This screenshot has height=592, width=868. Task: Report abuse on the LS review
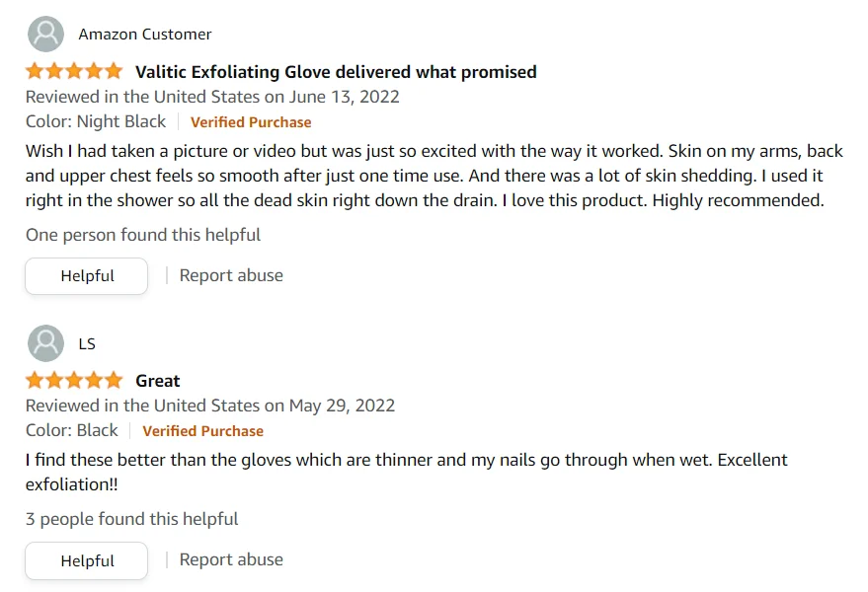point(231,559)
